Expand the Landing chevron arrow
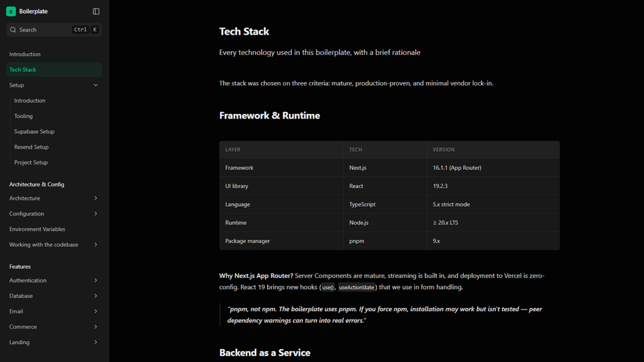 (x=95, y=342)
